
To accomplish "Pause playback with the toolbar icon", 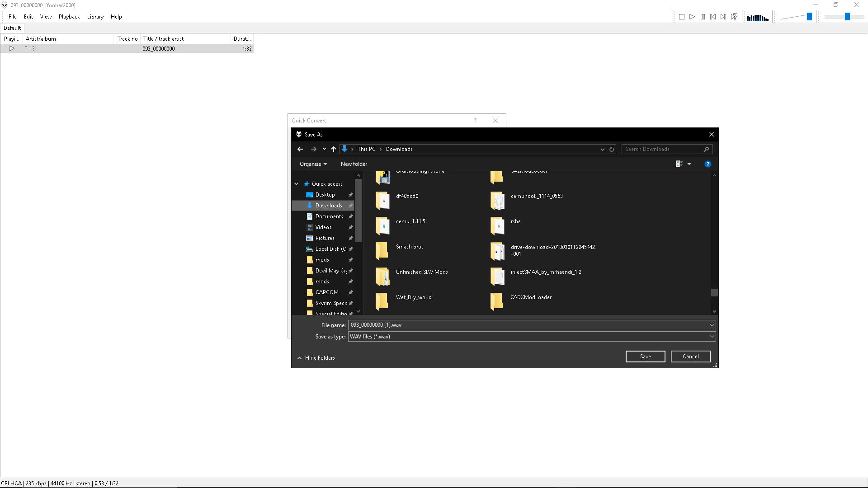I will [703, 17].
